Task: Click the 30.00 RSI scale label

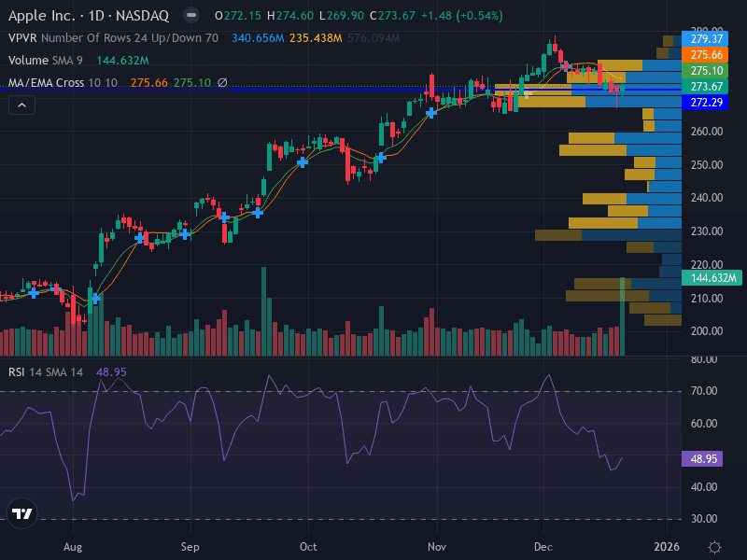Action: [x=704, y=519]
